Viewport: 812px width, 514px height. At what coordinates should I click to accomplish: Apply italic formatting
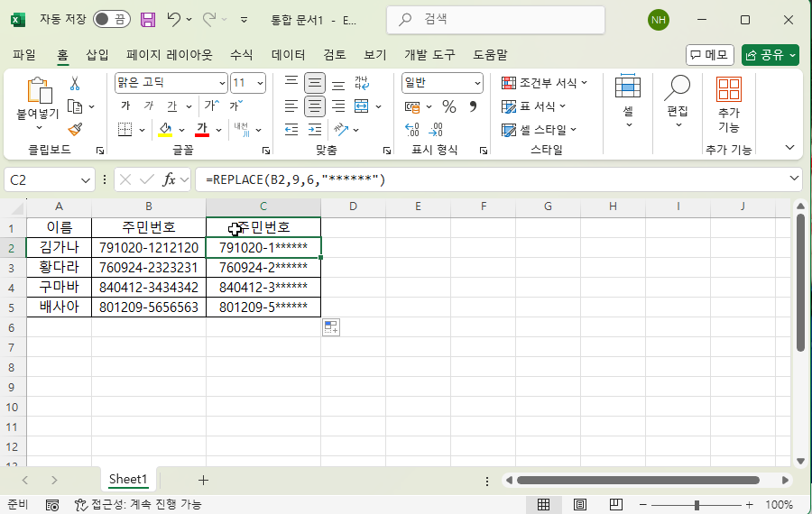pyautogui.click(x=149, y=106)
